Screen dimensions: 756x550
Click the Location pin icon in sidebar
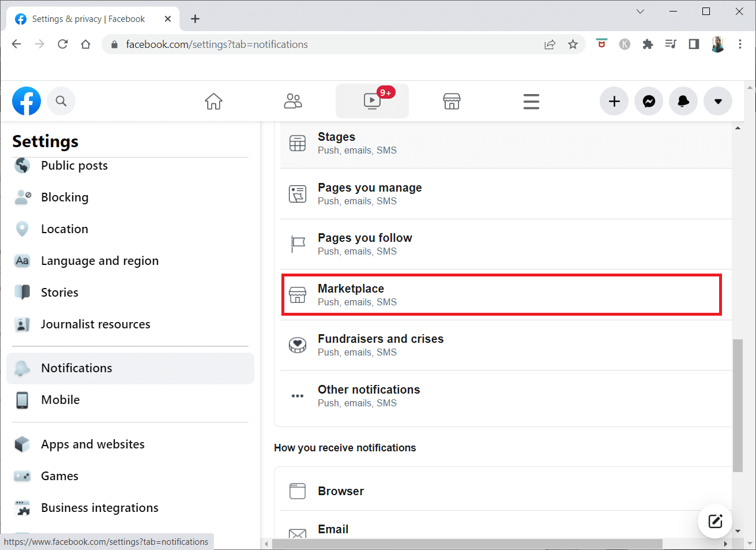point(22,229)
